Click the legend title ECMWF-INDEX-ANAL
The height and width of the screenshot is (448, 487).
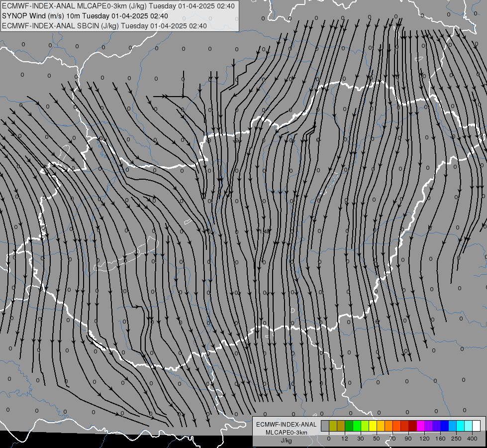point(286,425)
